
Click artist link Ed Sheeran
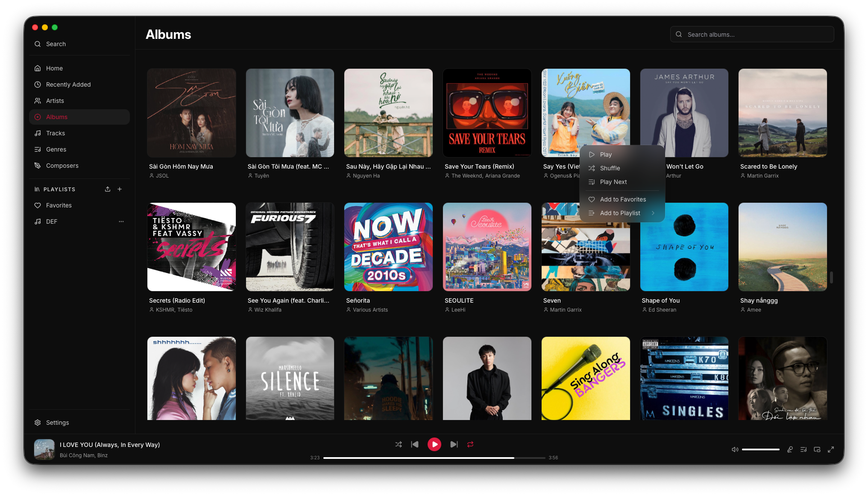(x=662, y=310)
